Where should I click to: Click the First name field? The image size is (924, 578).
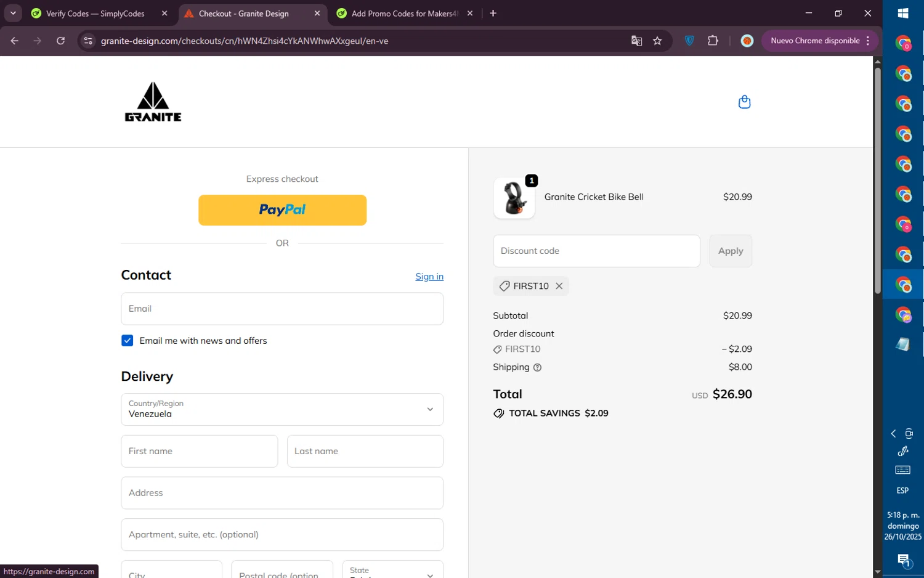200,451
